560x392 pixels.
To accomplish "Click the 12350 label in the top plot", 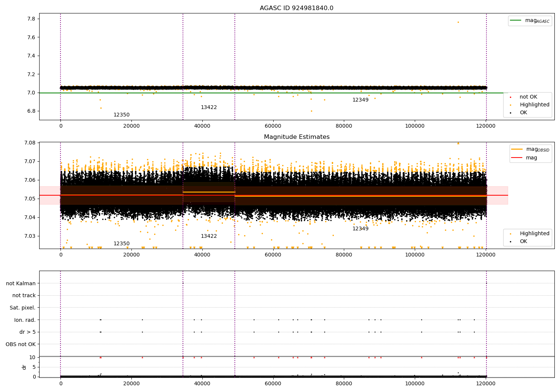I will tap(121, 115).
